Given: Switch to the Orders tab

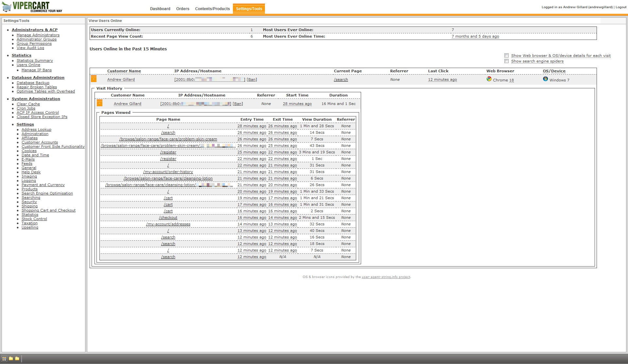Looking at the screenshot, I should point(183,9).
